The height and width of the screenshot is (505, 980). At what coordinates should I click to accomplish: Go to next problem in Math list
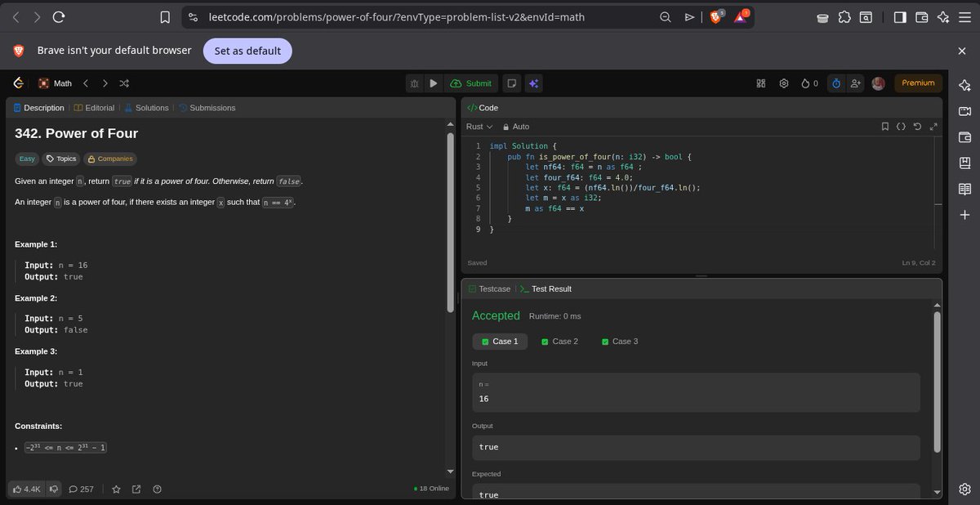[x=105, y=83]
